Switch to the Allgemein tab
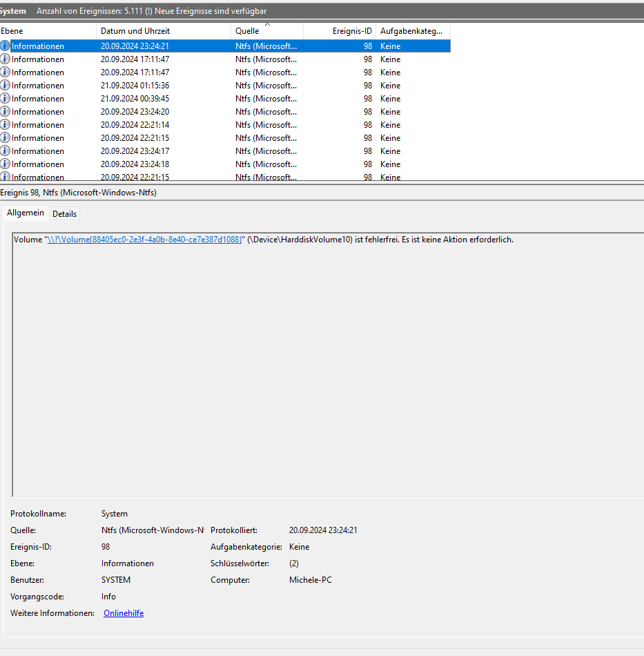 [26, 213]
